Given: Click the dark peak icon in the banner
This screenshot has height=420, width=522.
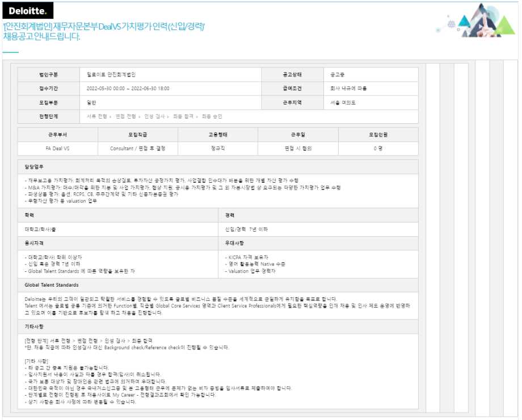Looking at the screenshot, I should [x=481, y=7].
